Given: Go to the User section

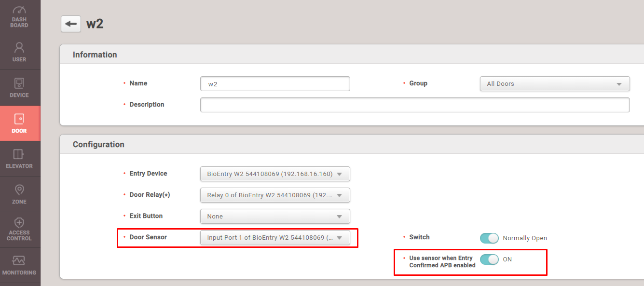Looking at the screenshot, I should [x=19, y=52].
